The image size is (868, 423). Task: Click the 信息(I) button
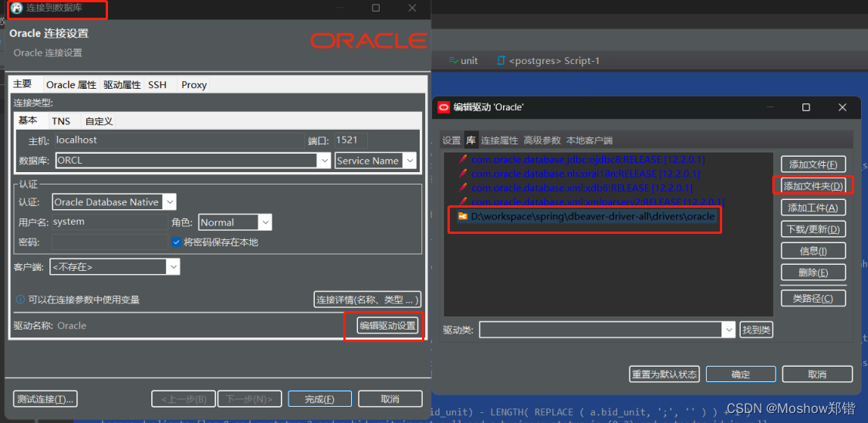(x=813, y=251)
